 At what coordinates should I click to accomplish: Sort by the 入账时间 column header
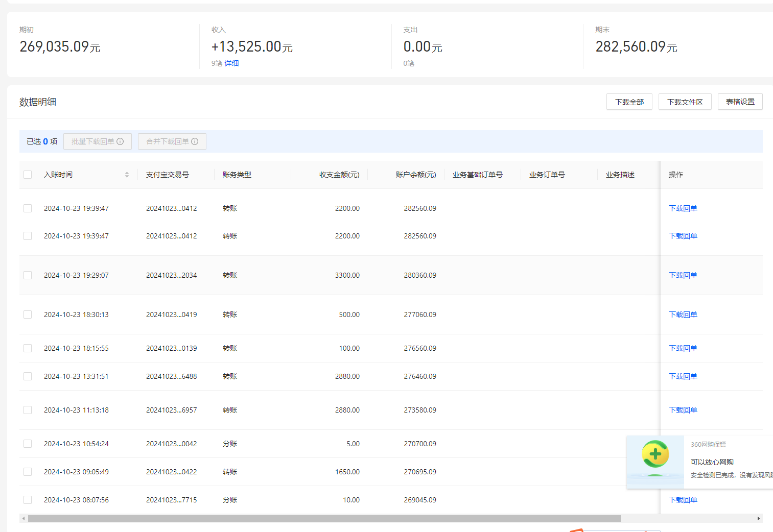[x=58, y=175]
